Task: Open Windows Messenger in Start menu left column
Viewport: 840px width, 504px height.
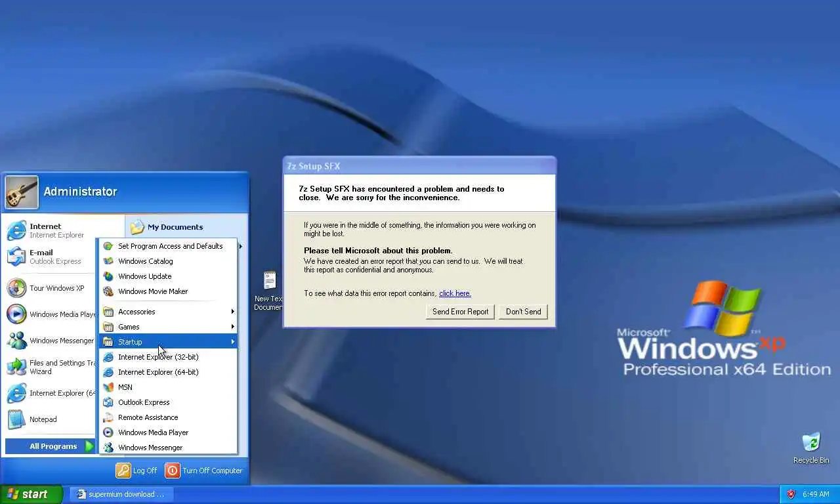Action: (50, 341)
